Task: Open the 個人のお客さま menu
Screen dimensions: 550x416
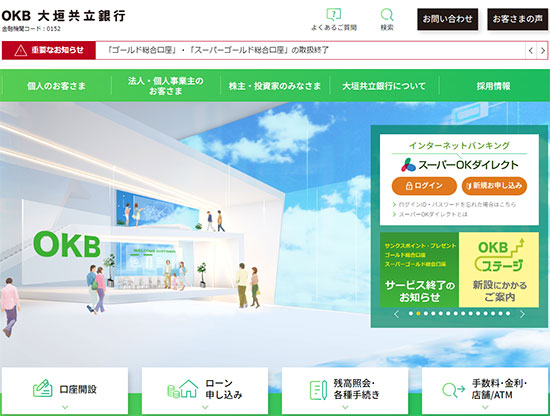Action: 56,86
